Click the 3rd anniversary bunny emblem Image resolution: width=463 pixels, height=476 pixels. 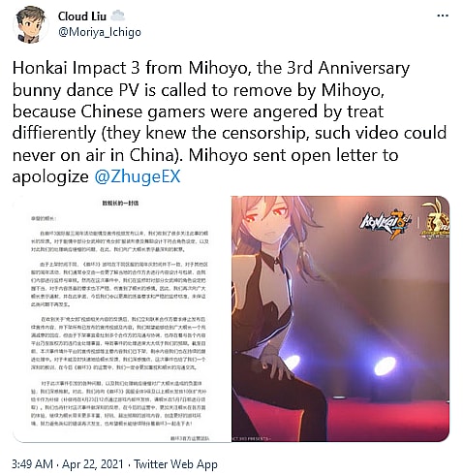tap(435, 219)
